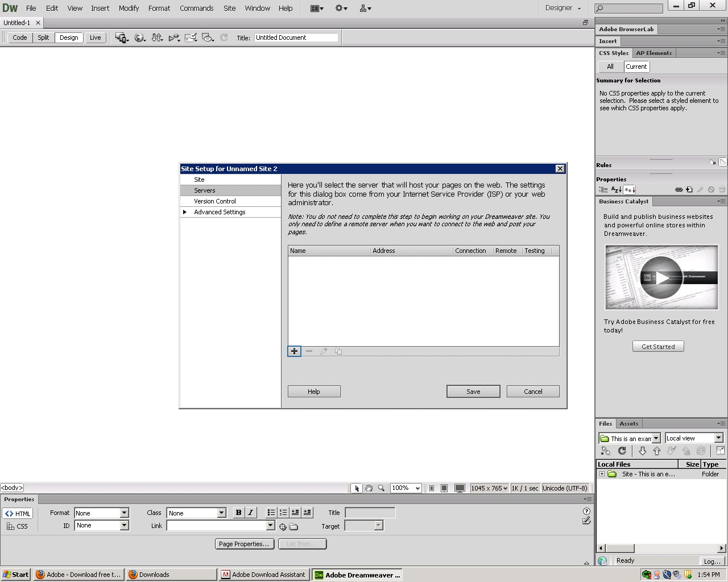Select Site category in Site Setup
This screenshot has width=728, height=582.
pyautogui.click(x=230, y=180)
